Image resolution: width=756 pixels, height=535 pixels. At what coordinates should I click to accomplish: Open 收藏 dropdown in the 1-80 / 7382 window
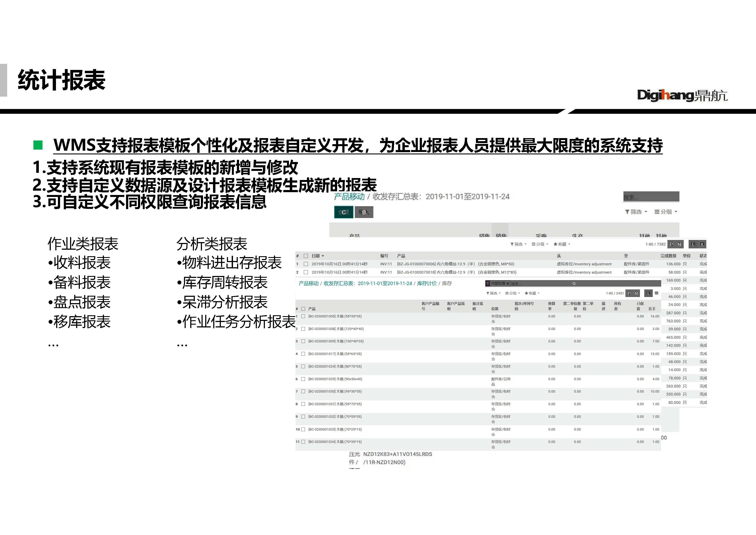pos(562,244)
